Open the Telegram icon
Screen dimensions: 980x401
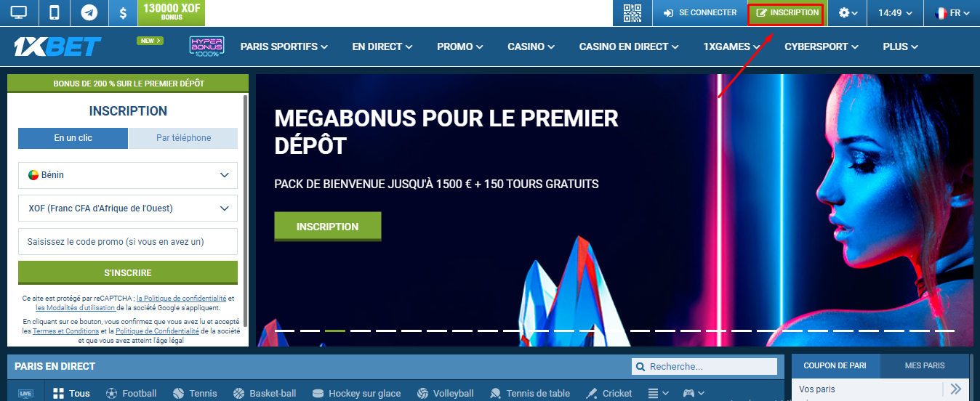89,12
